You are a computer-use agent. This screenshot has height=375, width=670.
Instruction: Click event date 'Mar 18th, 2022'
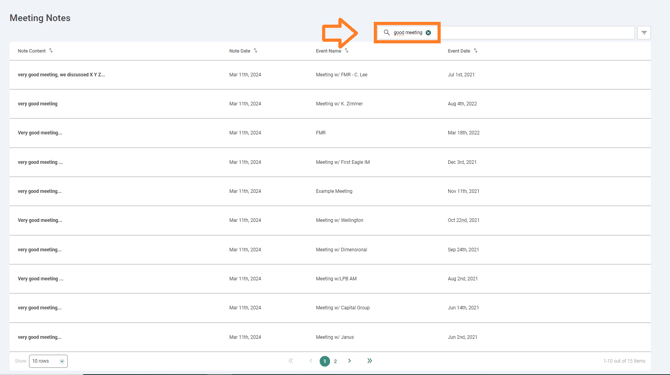464,133
